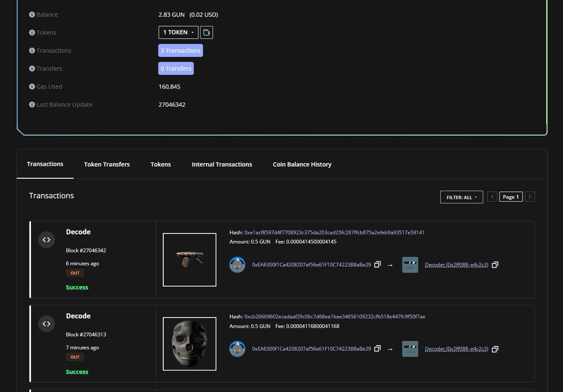Open transaction hash starting 0xcb26669602
This screenshot has width=563, height=392.
(335, 317)
